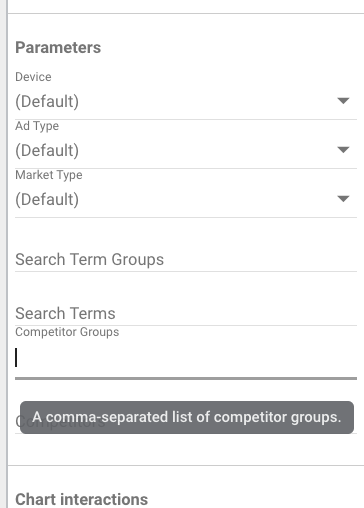Open the Ad Type dropdown arrow
The width and height of the screenshot is (364, 508).
pos(343,150)
